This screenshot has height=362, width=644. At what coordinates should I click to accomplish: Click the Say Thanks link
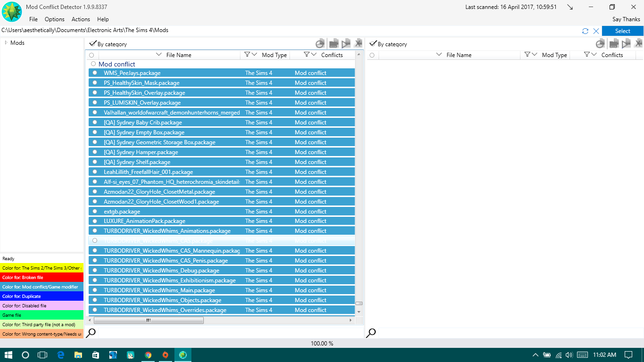point(626,19)
